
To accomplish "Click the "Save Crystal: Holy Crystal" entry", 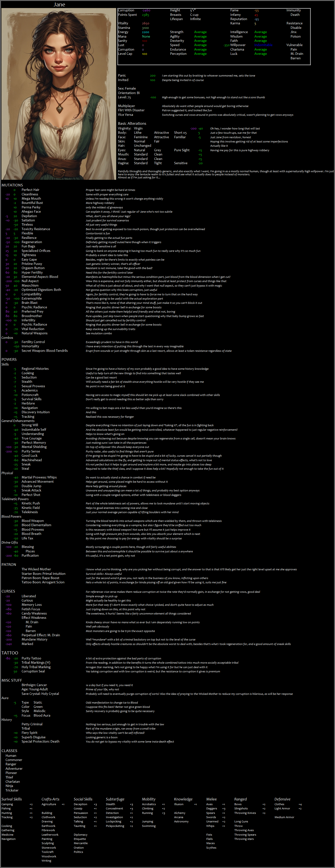I will [40, 693].
